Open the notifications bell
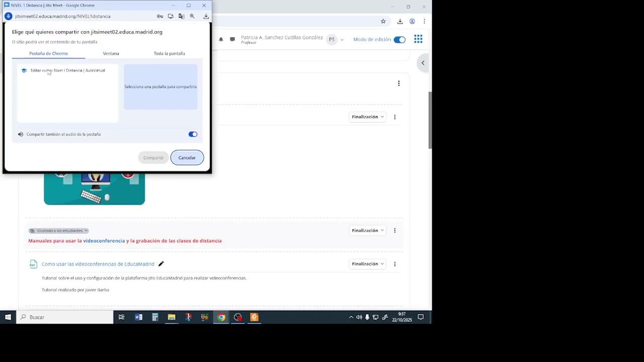This screenshot has width=644, height=362. pos(221,39)
